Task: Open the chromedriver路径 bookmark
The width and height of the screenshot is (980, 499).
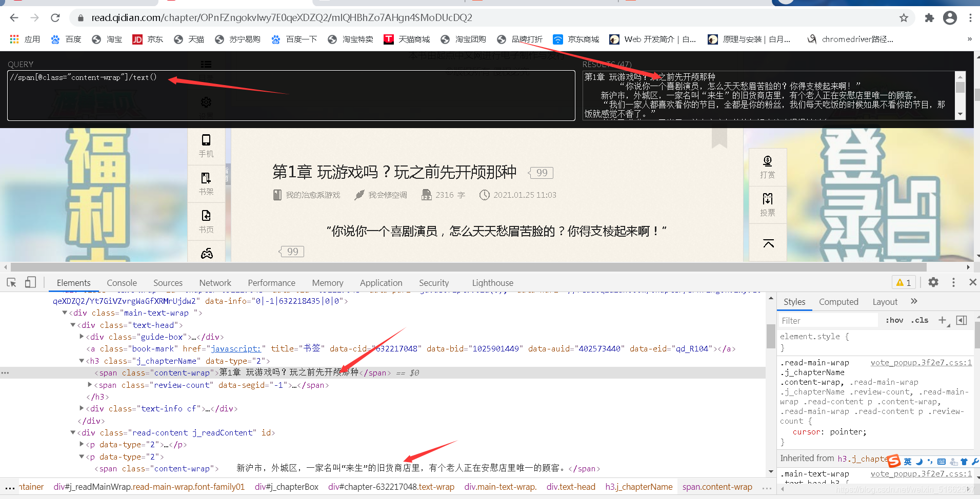Action: [850, 39]
